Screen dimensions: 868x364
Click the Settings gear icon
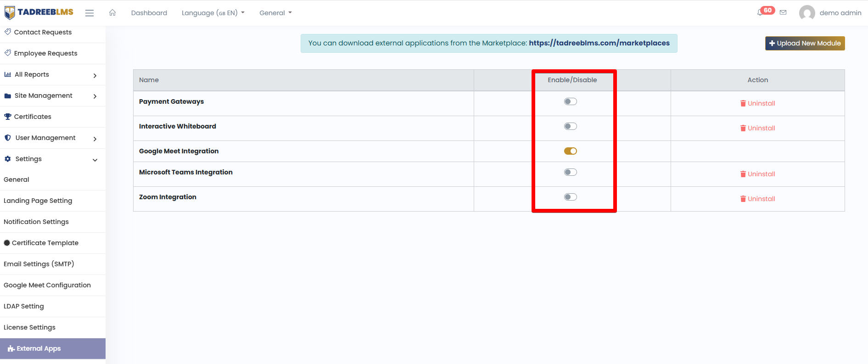(8, 159)
